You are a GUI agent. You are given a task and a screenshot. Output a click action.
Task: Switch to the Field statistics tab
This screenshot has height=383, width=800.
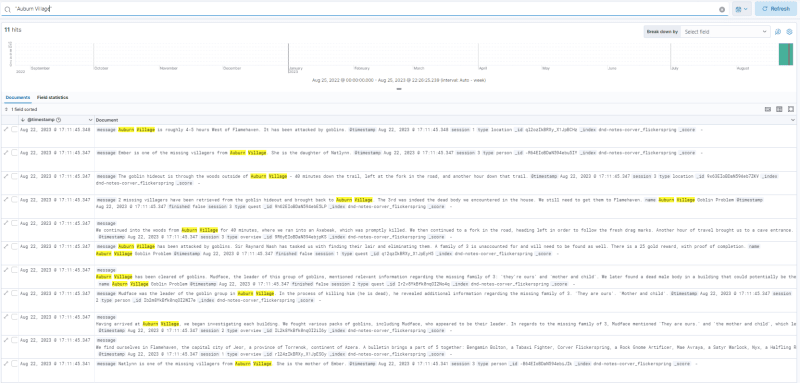point(53,97)
